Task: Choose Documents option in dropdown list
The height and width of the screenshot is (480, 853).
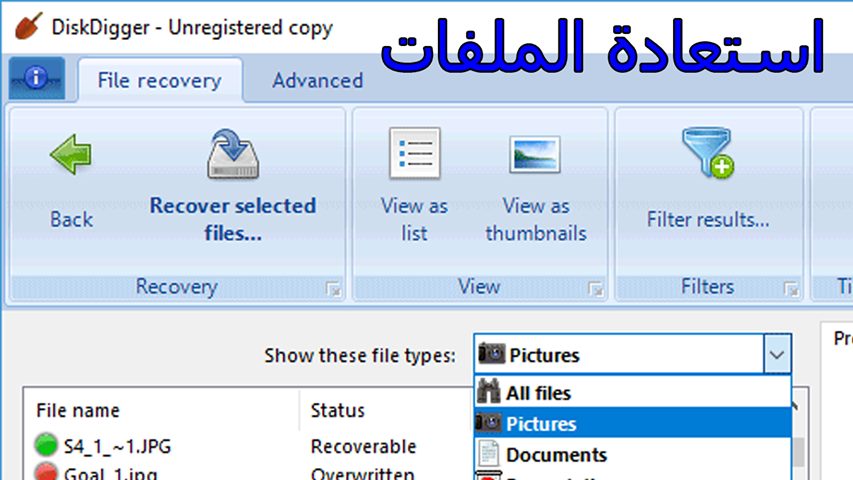Action: 633,454
